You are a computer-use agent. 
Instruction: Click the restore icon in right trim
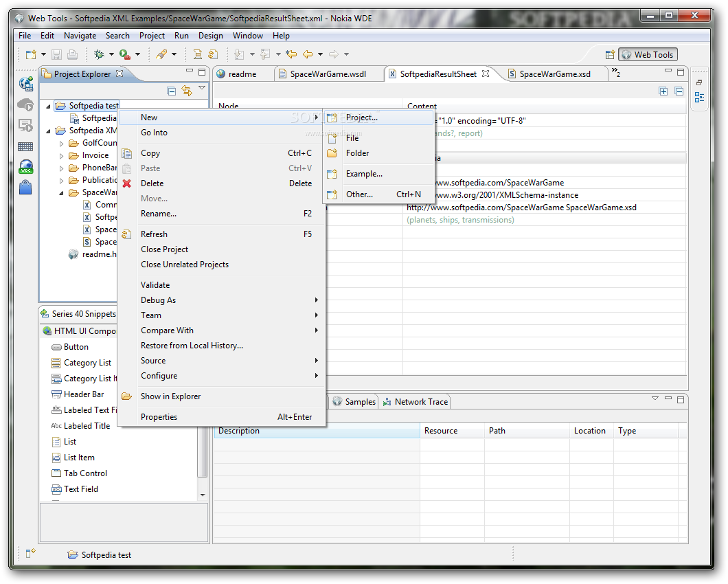coord(699,82)
